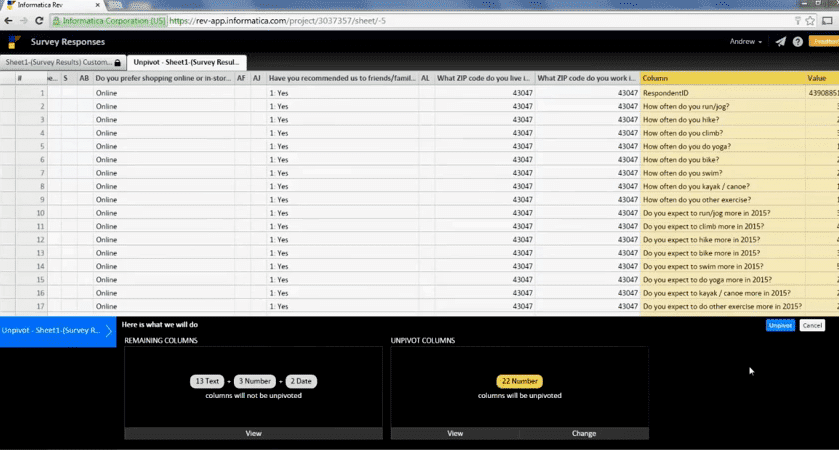Click 'How often do you climb?' cell

[722, 133]
